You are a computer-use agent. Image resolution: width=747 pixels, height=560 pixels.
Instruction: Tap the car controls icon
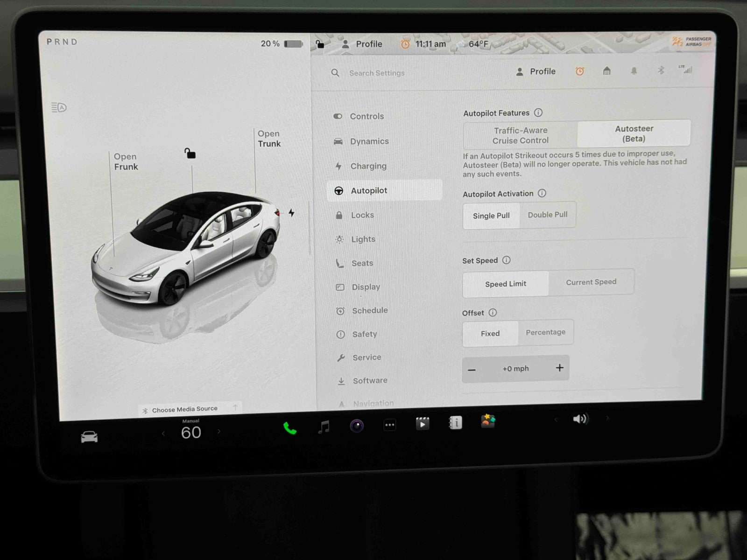[x=89, y=437]
